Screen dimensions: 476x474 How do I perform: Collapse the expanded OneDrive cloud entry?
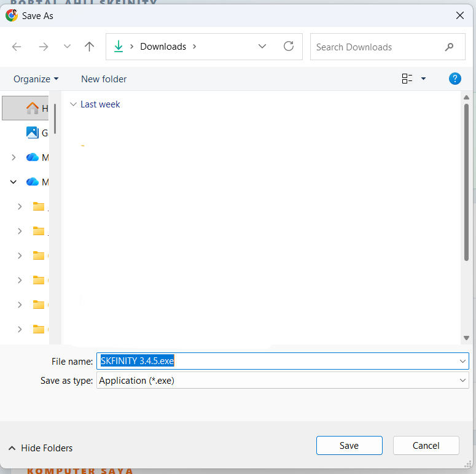14,182
